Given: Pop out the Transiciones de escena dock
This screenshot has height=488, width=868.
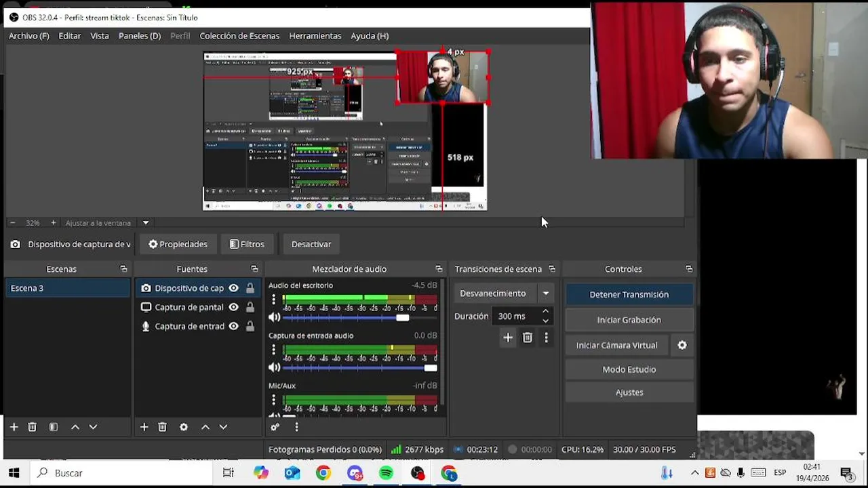Looking at the screenshot, I should tap(552, 269).
